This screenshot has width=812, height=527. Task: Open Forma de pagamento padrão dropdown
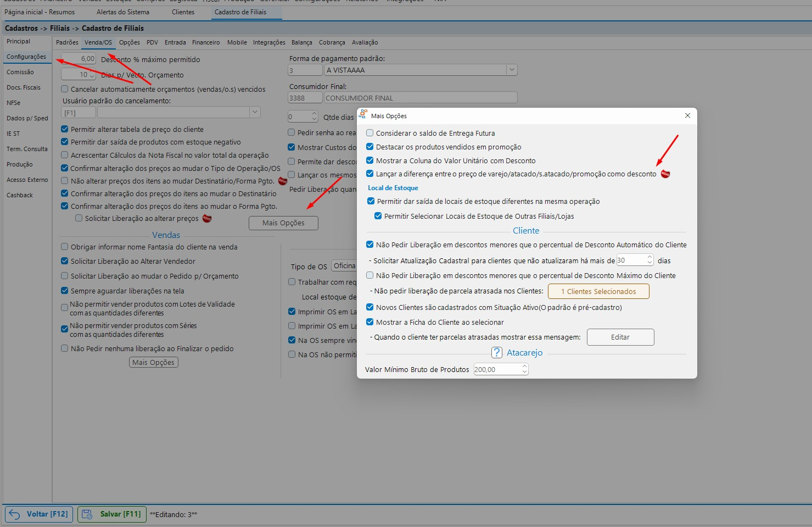click(512, 70)
